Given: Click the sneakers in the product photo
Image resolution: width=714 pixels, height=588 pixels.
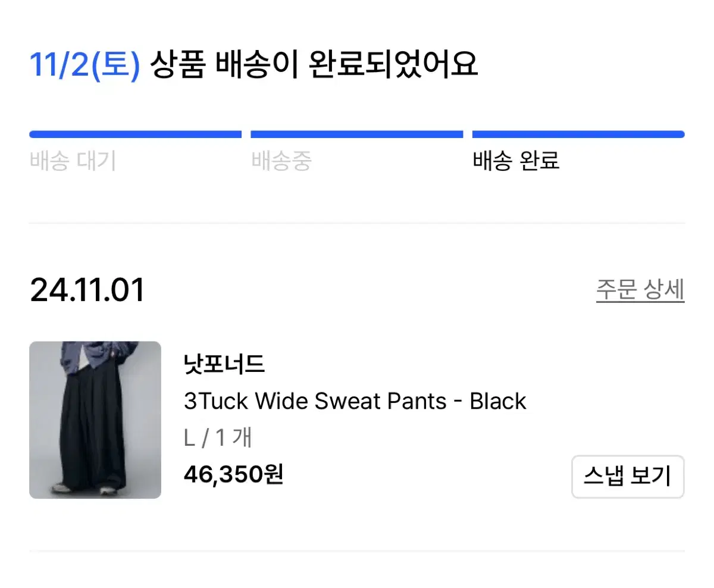Looking at the screenshot, I should tap(84, 489).
